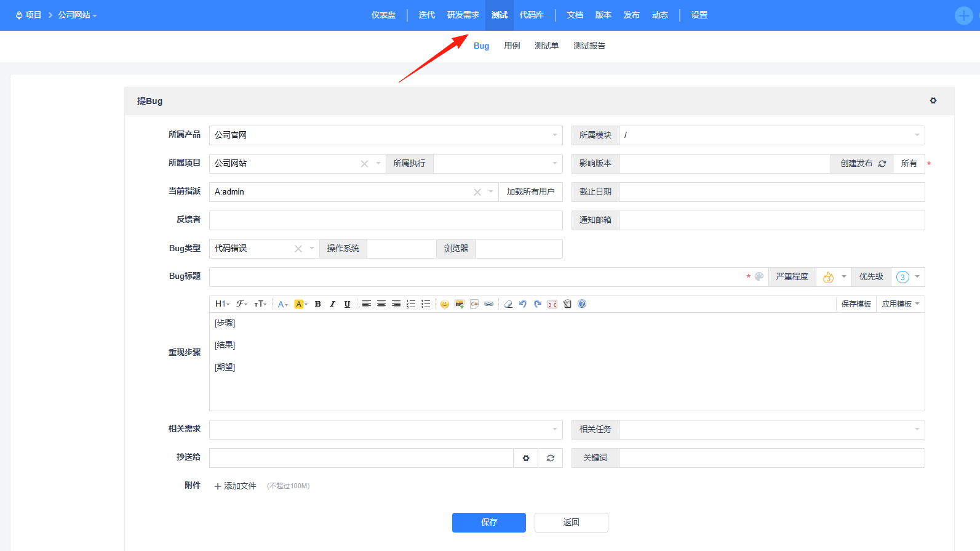Image resolution: width=980 pixels, height=551 pixels.
Task: Clear the 代码错误 bug type selection
Action: point(298,249)
